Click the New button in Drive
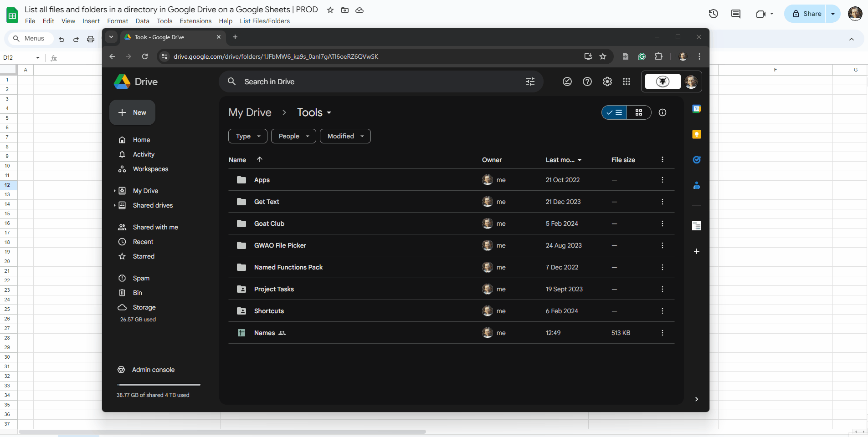The width and height of the screenshot is (868, 437). point(132,112)
